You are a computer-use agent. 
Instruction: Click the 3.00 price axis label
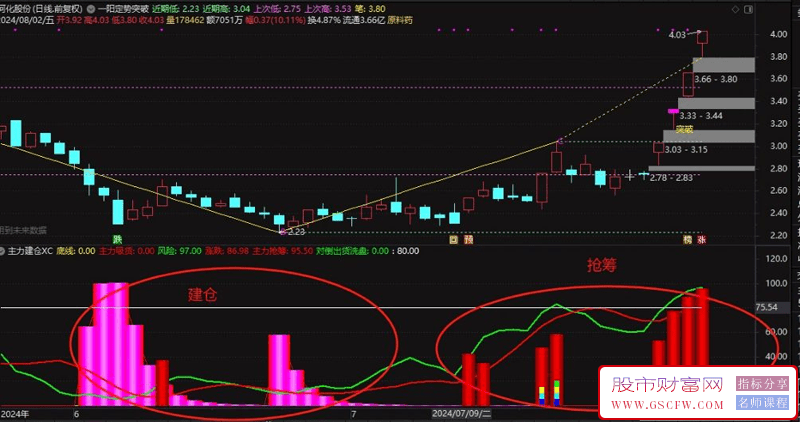[x=779, y=146]
